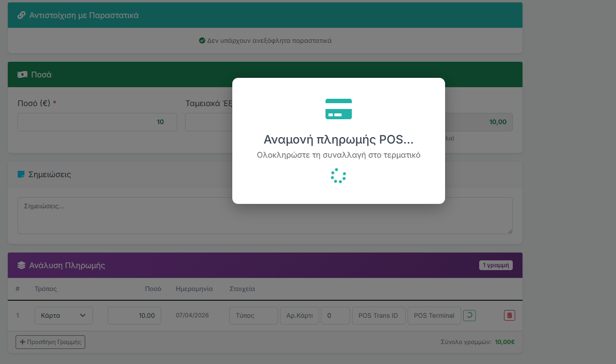The height and width of the screenshot is (364, 616).
Task: Click the green refresh icon beside POS Terminal
Action: pos(469,315)
